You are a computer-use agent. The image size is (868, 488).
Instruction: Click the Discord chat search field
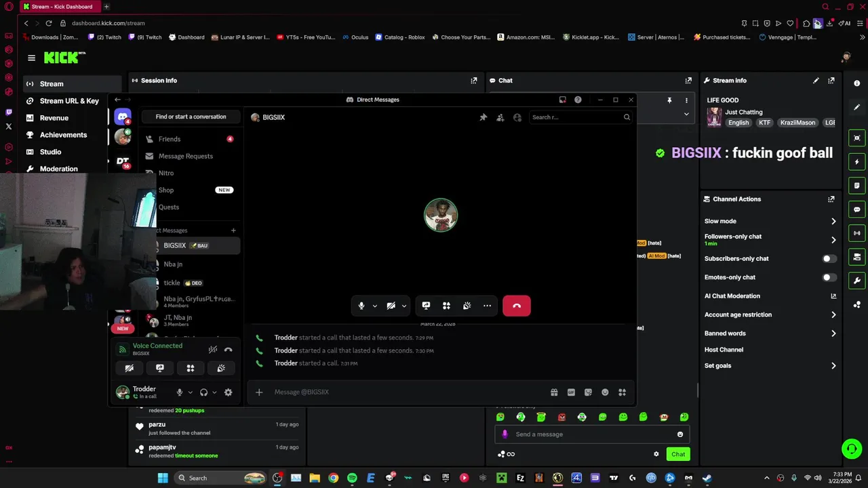click(580, 117)
